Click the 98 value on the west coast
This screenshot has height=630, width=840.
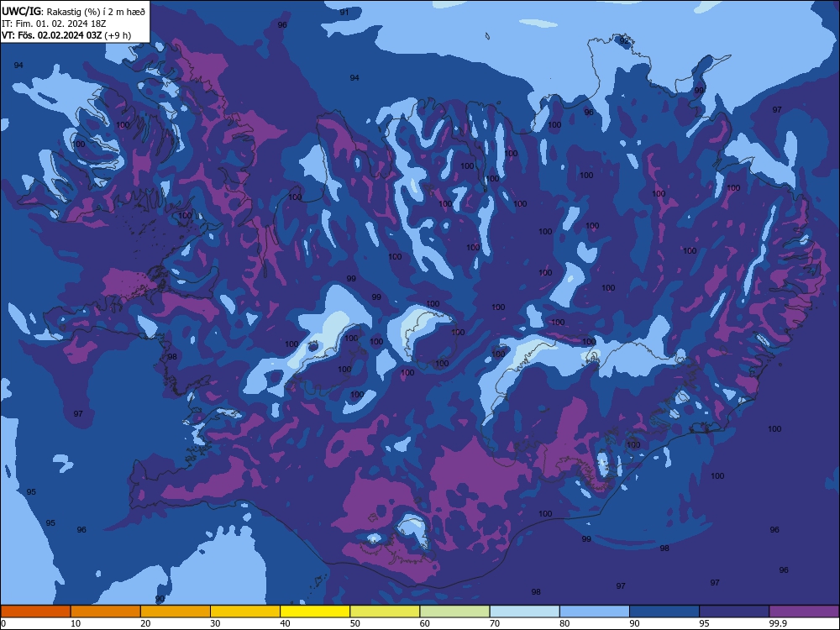[x=172, y=356]
